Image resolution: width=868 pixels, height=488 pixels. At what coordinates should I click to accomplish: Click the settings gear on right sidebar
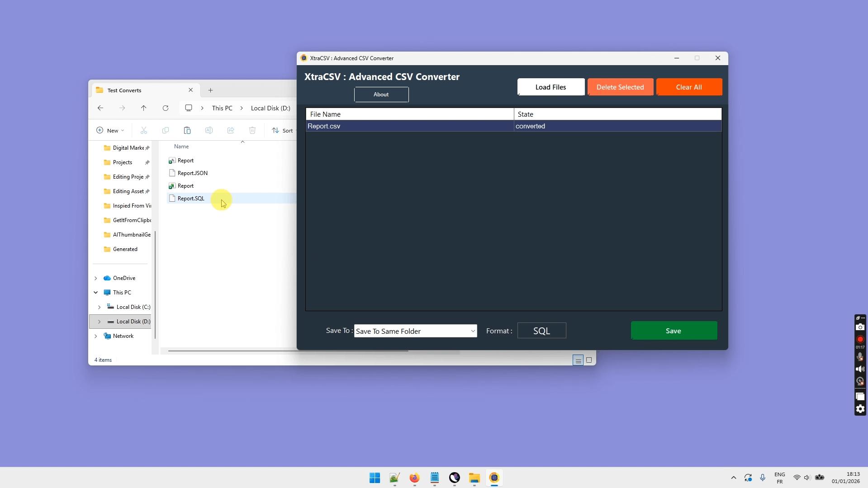(x=859, y=409)
